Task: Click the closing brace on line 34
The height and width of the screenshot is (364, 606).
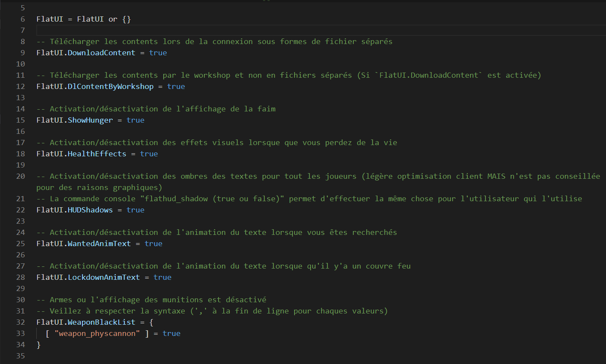Action: point(38,345)
